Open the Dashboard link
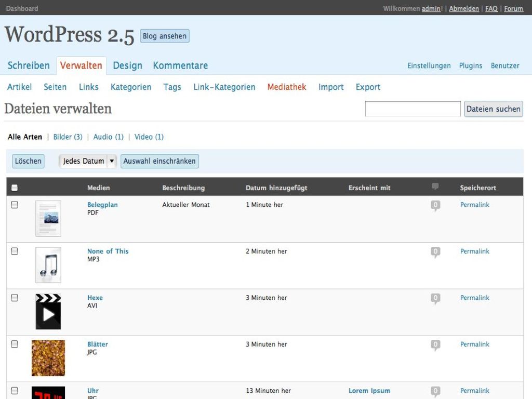 (22, 8)
